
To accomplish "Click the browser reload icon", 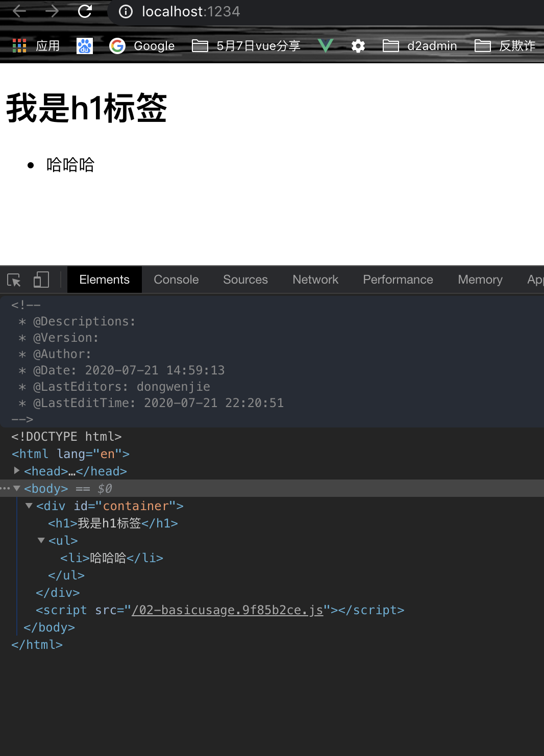I will [85, 11].
